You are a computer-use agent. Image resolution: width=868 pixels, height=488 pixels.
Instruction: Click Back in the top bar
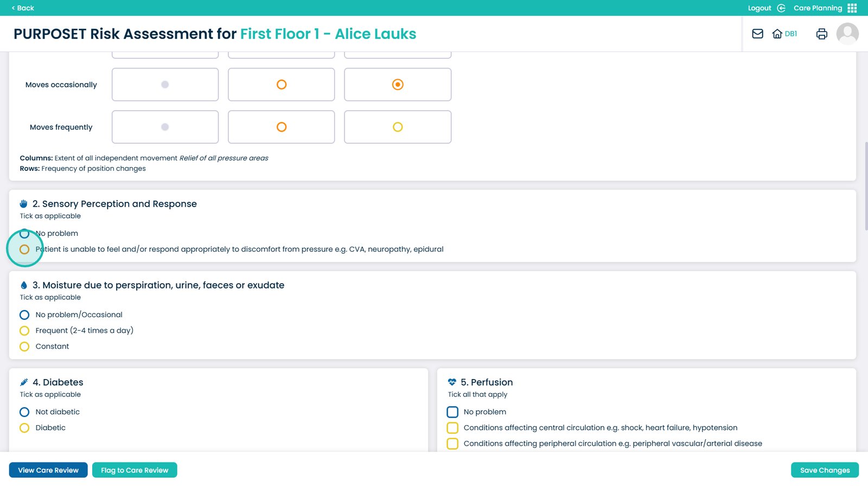pos(23,8)
